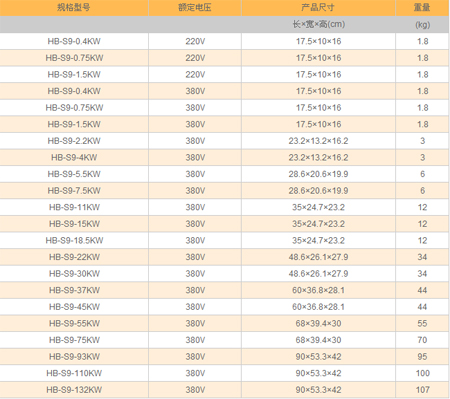The width and height of the screenshot is (450, 399).
Task: Click the HB-S9-5.5KW model cell
Action: 74,174
